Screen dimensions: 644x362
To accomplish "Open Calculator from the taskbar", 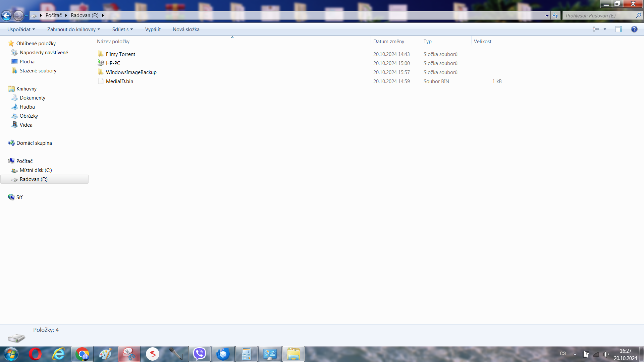I will click(x=246, y=354).
